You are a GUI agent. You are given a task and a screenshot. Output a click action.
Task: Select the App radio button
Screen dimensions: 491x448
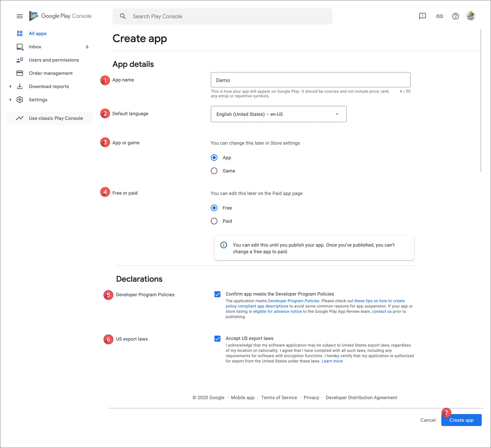click(214, 157)
